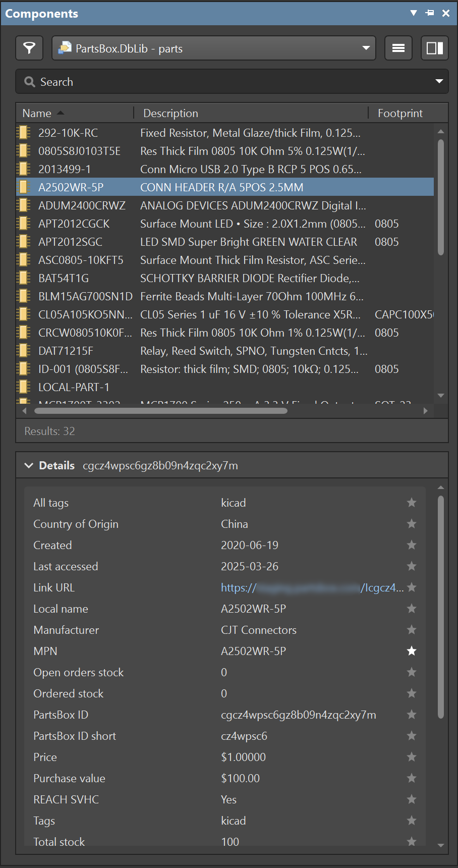
Task: Toggle the details pane layout icon
Action: tap(434, 48)
